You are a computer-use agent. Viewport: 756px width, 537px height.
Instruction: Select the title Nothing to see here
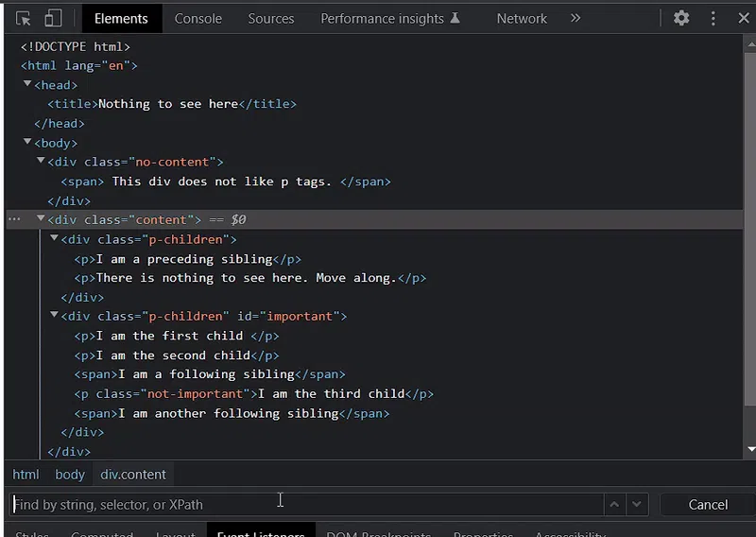point(172,104)
